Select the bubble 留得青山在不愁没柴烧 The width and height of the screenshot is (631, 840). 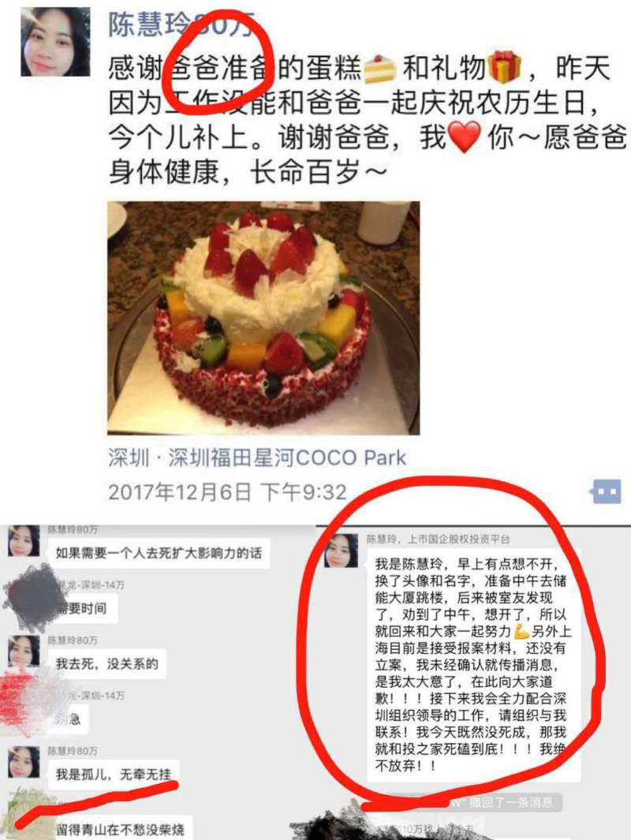pyautogui.click(x=121, y=829)
